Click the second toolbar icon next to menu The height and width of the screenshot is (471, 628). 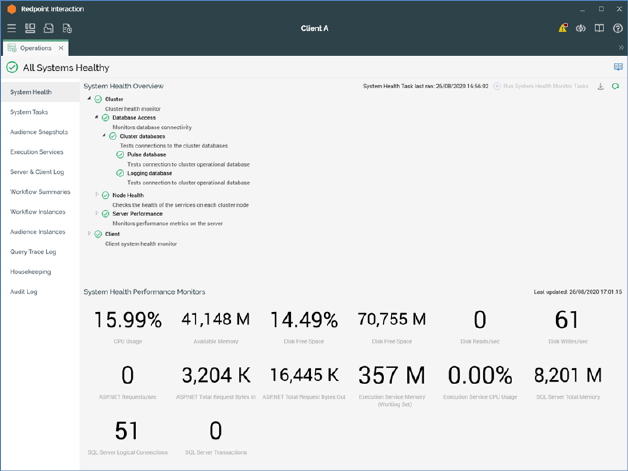pos(30,28)
